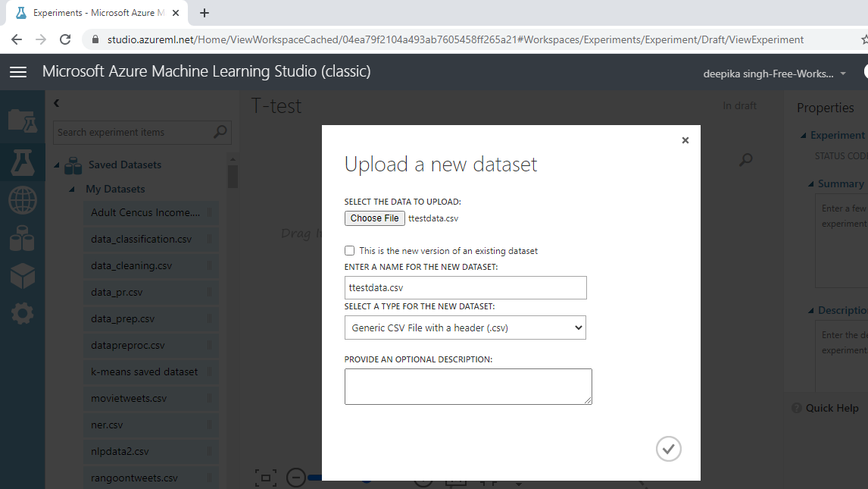Click search magnifier in experiment items box
The height and width of the screenshot is (489, 868).
[220, 132]
